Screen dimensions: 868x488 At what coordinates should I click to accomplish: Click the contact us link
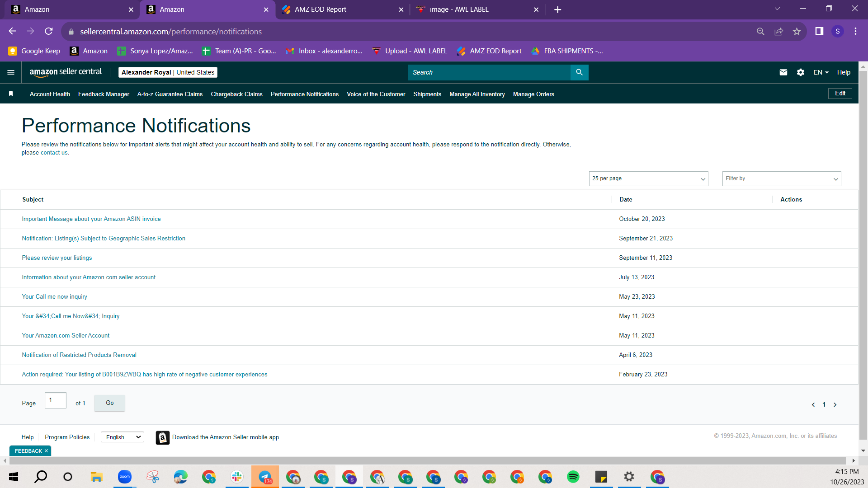coord(54,153)
